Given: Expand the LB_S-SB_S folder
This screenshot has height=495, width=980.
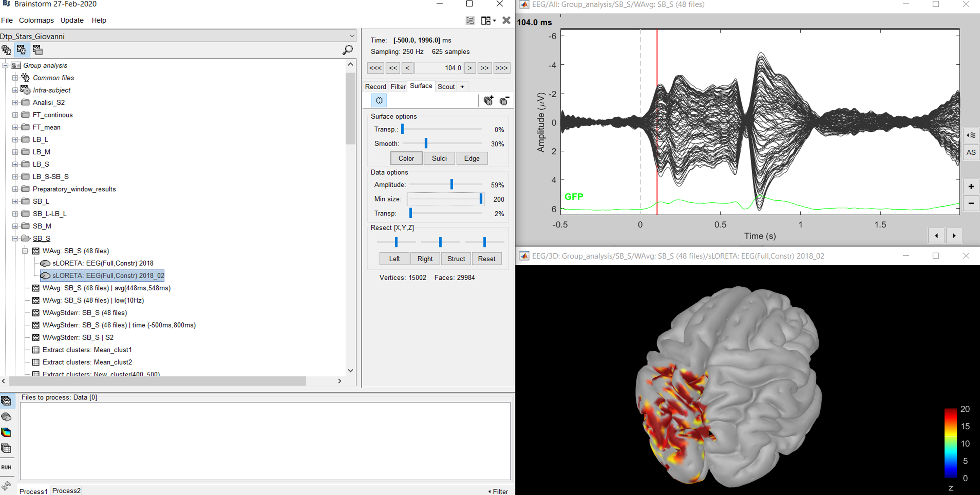Looking at the screenshot, I should point(15,177).
